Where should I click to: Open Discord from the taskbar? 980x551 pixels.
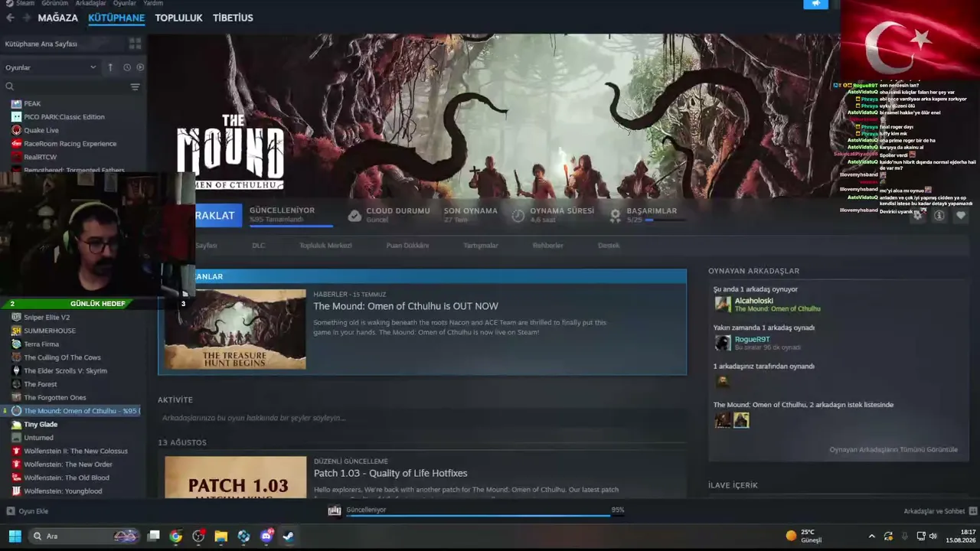click(x=266, y=536)
